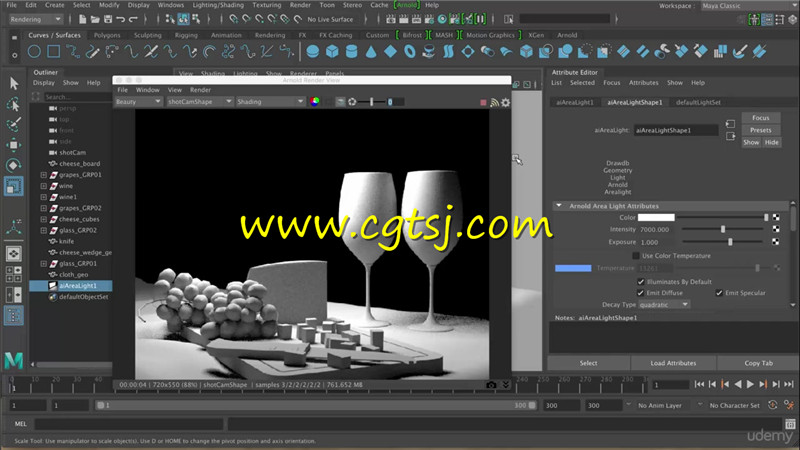Toggle Illuminates By Default checkbox

coord(641,282)
